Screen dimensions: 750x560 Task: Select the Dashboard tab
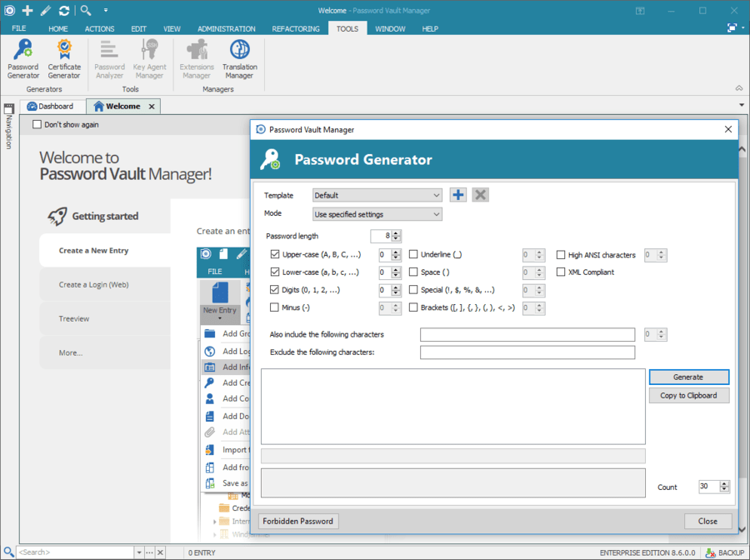(52, 106)
